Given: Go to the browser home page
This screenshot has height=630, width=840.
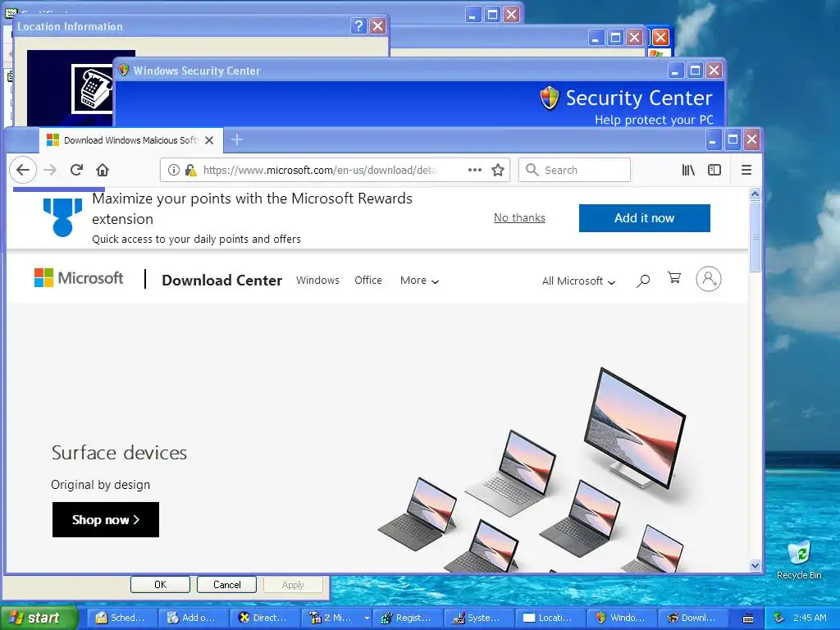Looking at the screenshot, I should [103, 171].
